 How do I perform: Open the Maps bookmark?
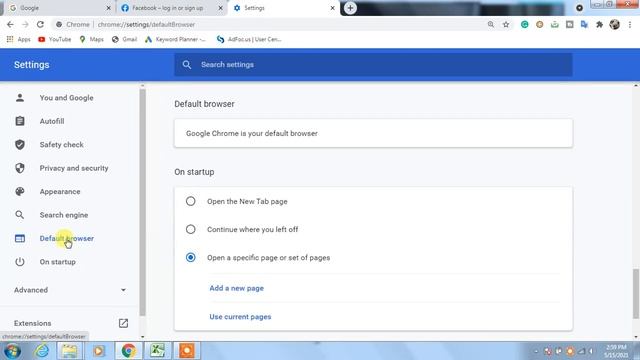[91, 39]
